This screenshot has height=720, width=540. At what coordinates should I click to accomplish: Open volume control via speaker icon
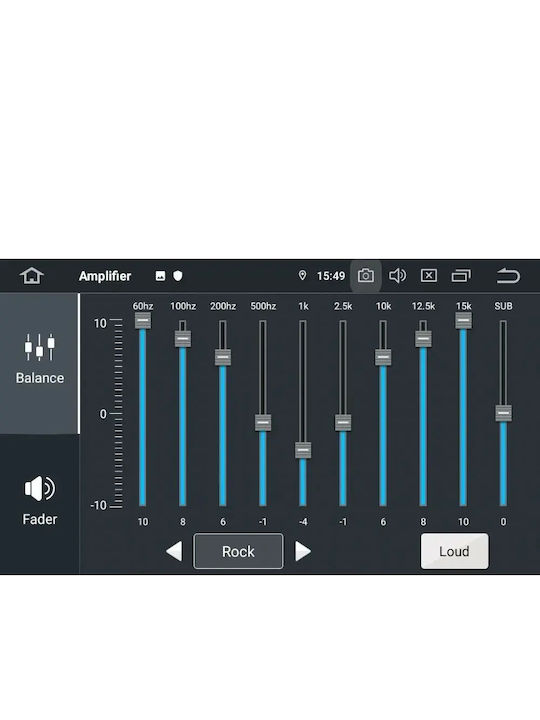click(x=397, y=276)
